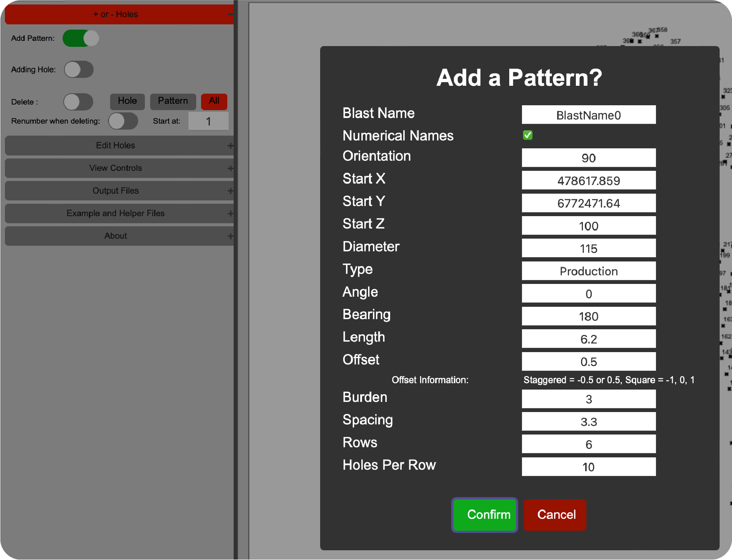Click the plus icon next to Edit Holes

click(x=230, y=145)
